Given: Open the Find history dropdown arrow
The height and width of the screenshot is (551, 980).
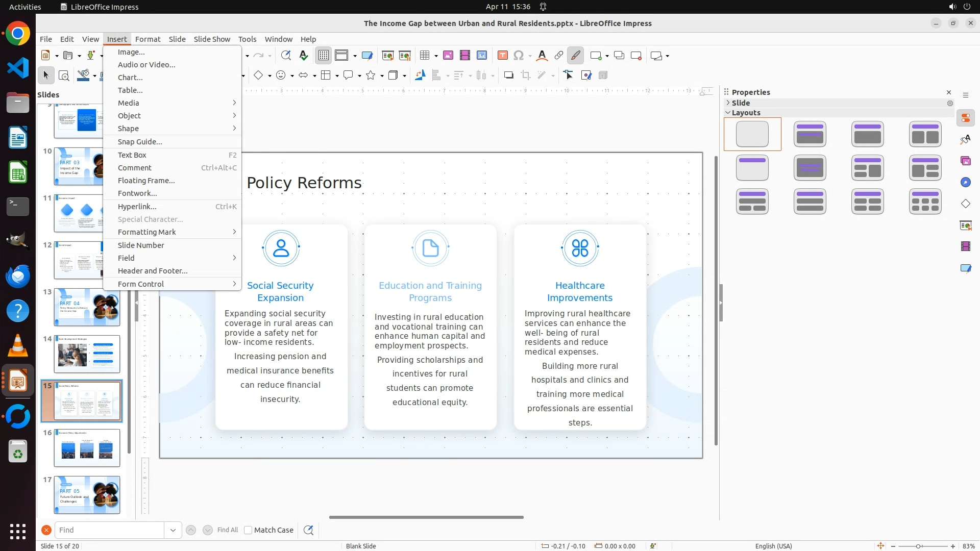Looking at the screenshot, I should coord(173,530).
